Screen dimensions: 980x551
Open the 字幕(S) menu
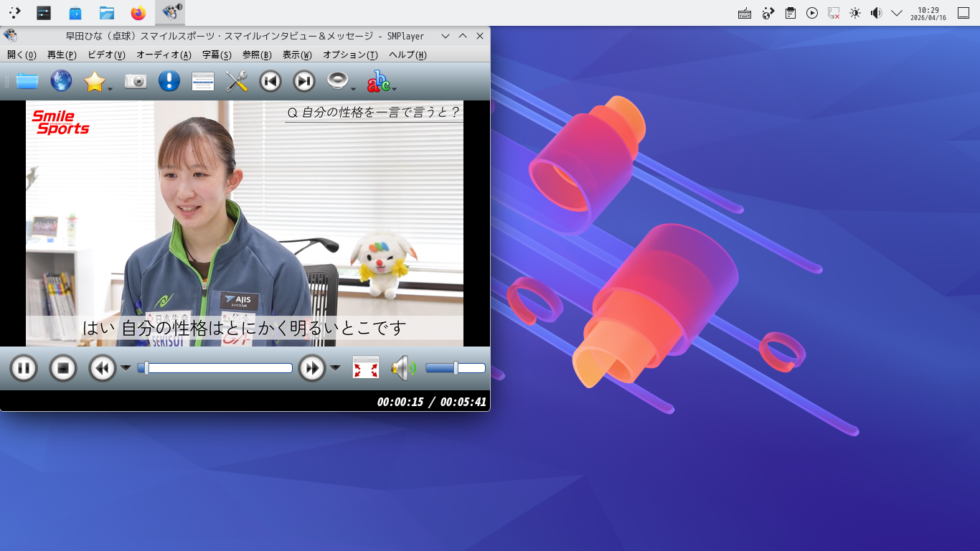click(x=217, y=55)
